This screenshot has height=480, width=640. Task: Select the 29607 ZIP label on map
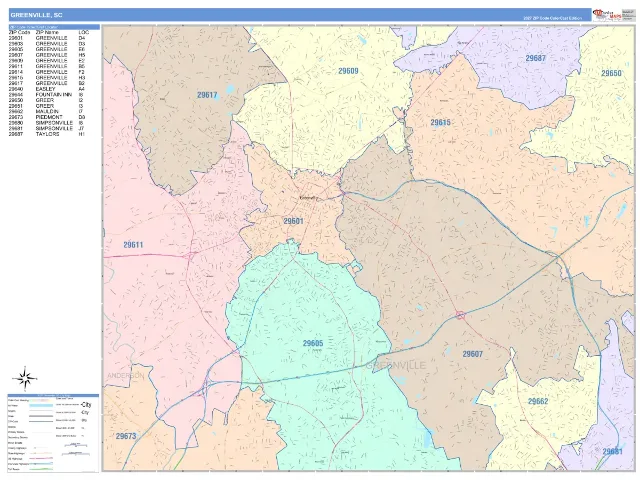(x=473, y=354)
